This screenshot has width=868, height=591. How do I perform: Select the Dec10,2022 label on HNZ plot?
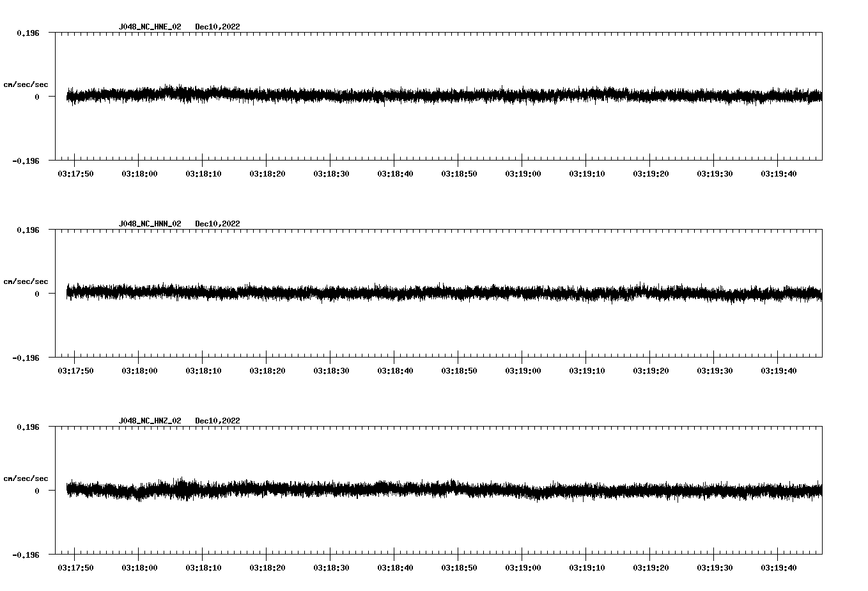click(x=218, y=420)
